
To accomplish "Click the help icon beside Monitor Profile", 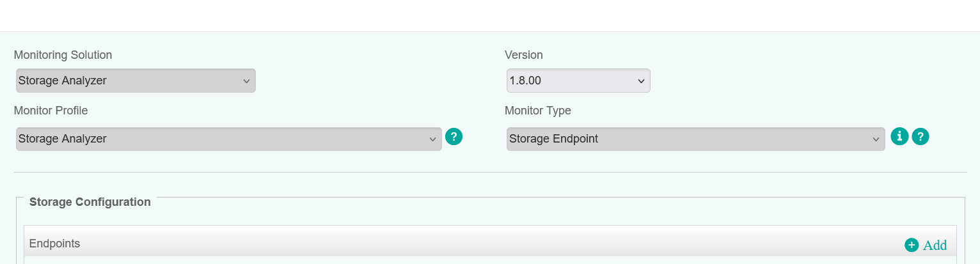I will 454,136.
